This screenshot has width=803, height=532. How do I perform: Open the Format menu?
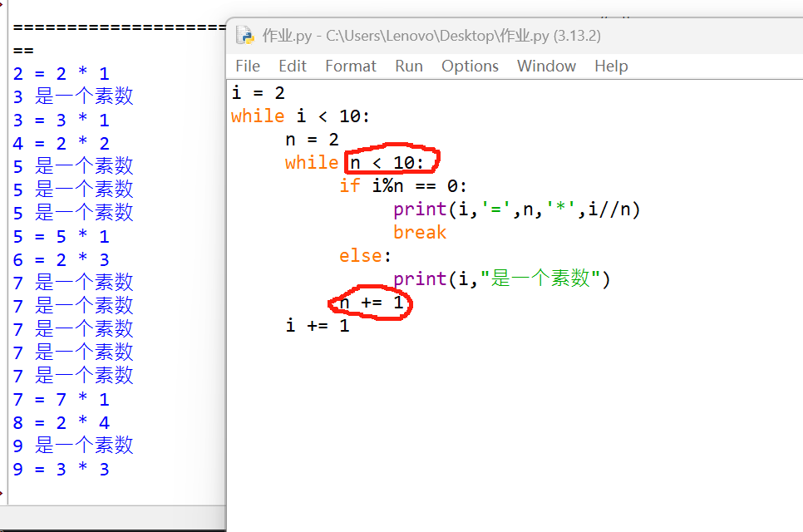(350, 66)
